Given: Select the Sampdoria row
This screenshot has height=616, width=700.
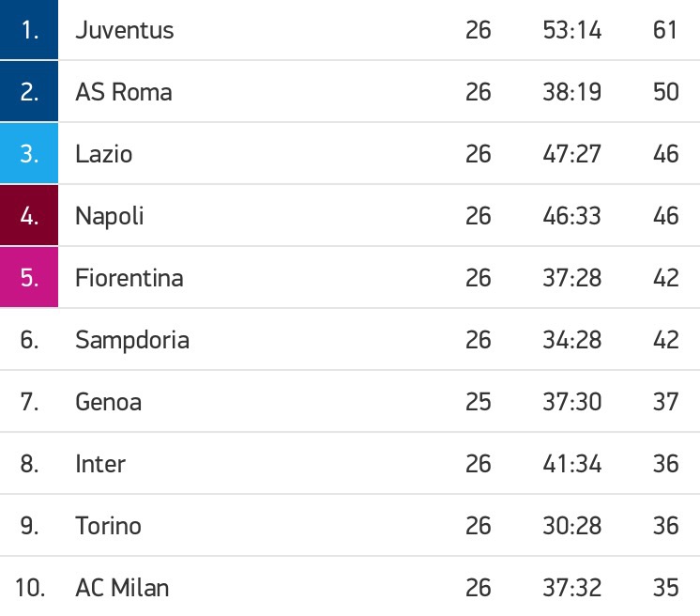Looking at the screenshot, I should 350,340.
